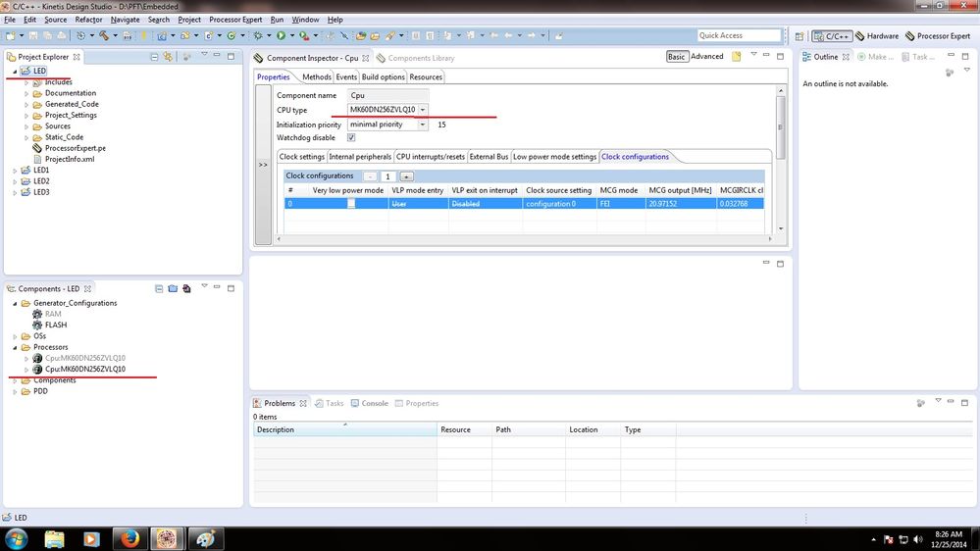Screen dimensions: 980x551
Task: Switch to Basic view mode
Action: click(x=676, y=56)
